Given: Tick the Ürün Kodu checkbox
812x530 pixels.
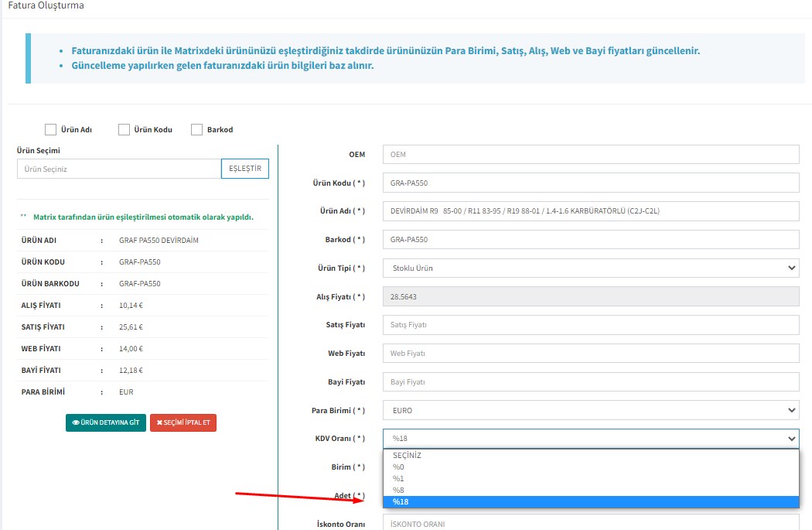Looking at the screenshot, I should [x=124, y=130].
